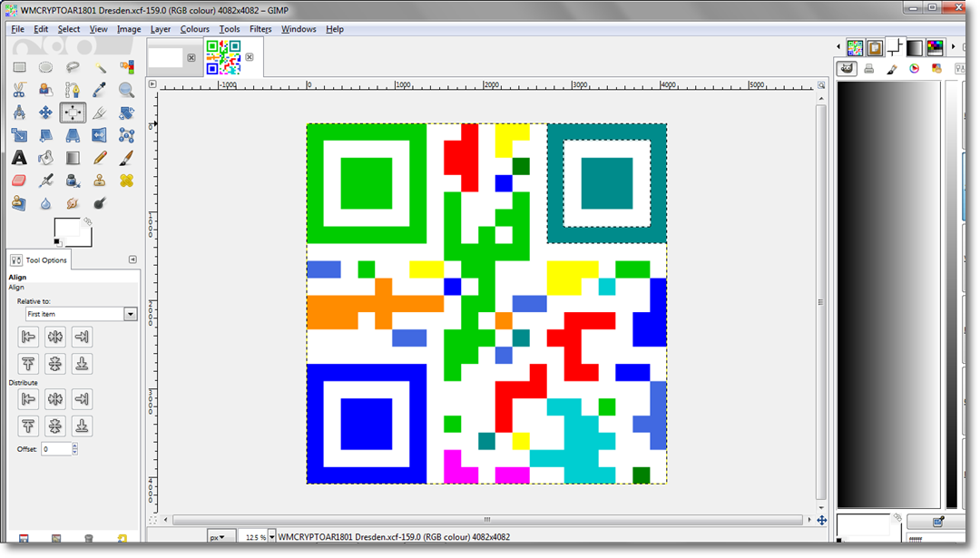Screen dimensions: 980x558
Task: Pick the Fuzzy Select magic wand tool
Action: click(x=100, y=67)
